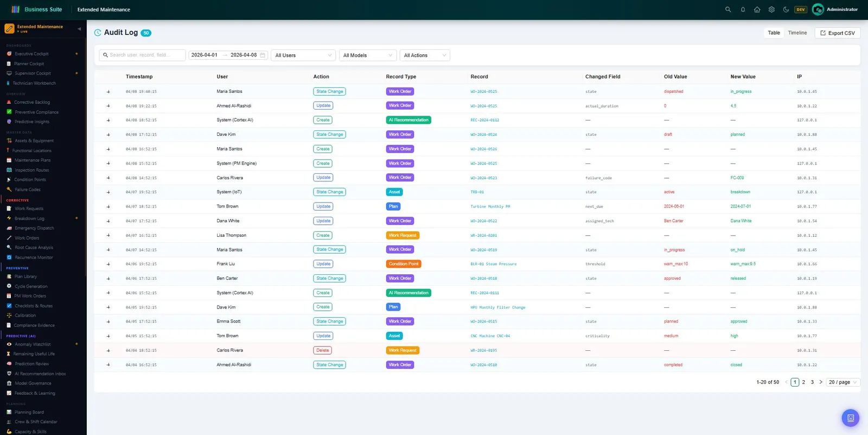Open Anomaly Watchlist in sidebar
This screenshot has height=435, width=868.
coord(33,344)
